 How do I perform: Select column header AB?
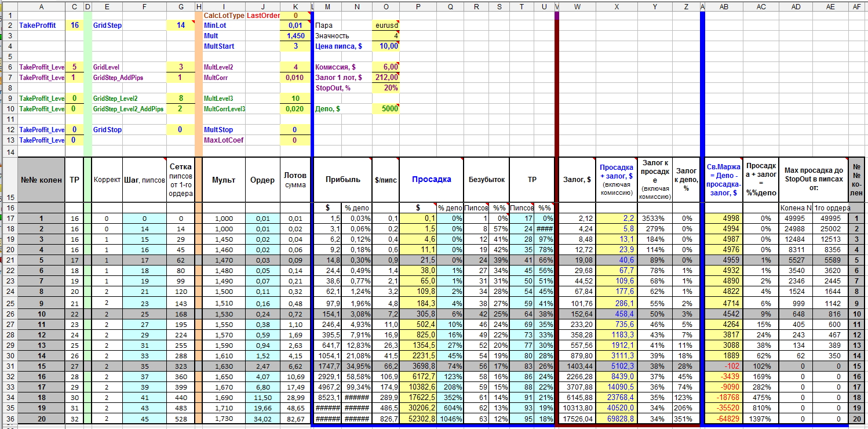click(724, 6)
